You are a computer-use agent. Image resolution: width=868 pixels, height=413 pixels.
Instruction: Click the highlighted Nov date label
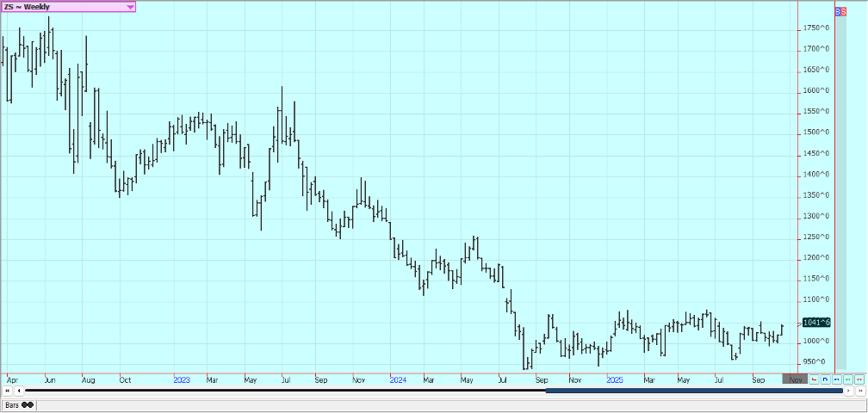[795, 379]
